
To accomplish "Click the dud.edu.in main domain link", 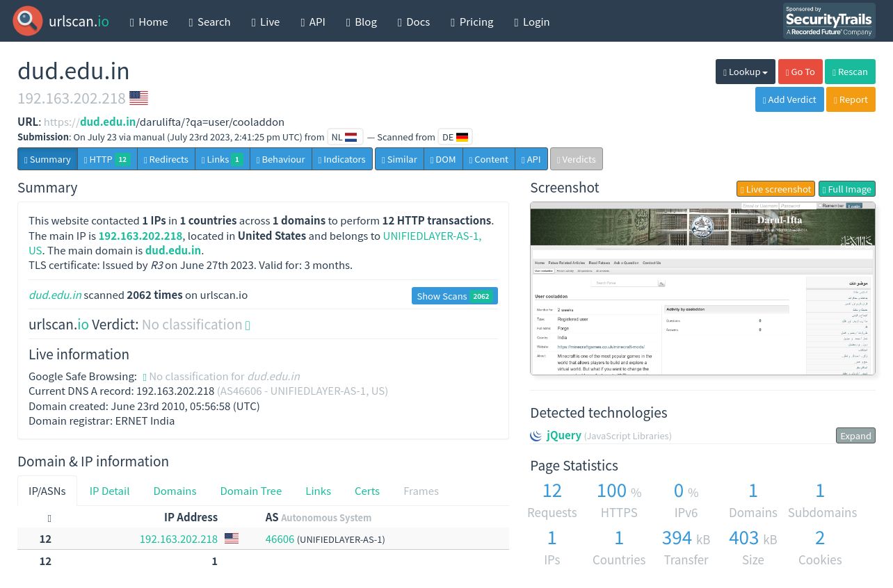I will click(173, 250).
